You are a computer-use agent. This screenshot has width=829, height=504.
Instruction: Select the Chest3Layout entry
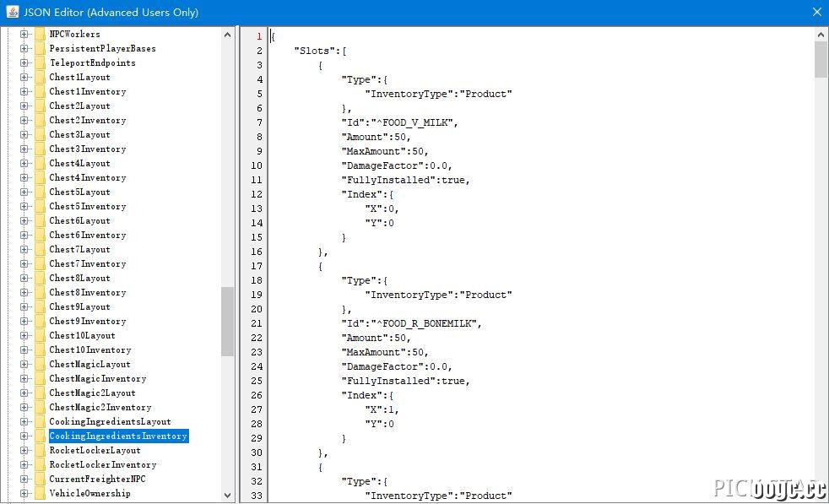pos(79,134)
